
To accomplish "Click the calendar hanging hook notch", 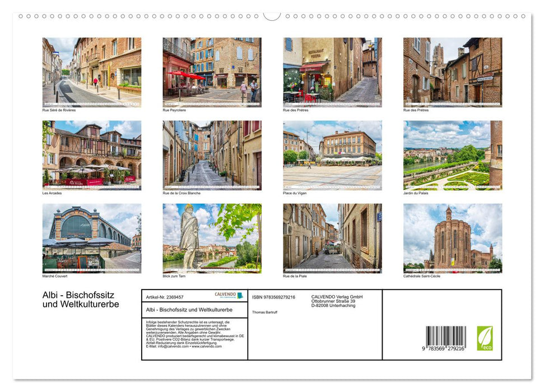I will tap(272, 16).
